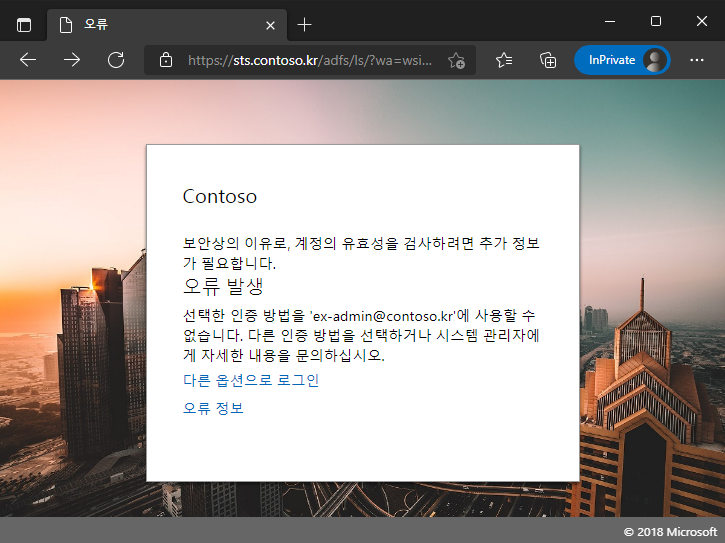Open the tab actions menu icon
Viewport: 725px width, 543px height.
24,25
